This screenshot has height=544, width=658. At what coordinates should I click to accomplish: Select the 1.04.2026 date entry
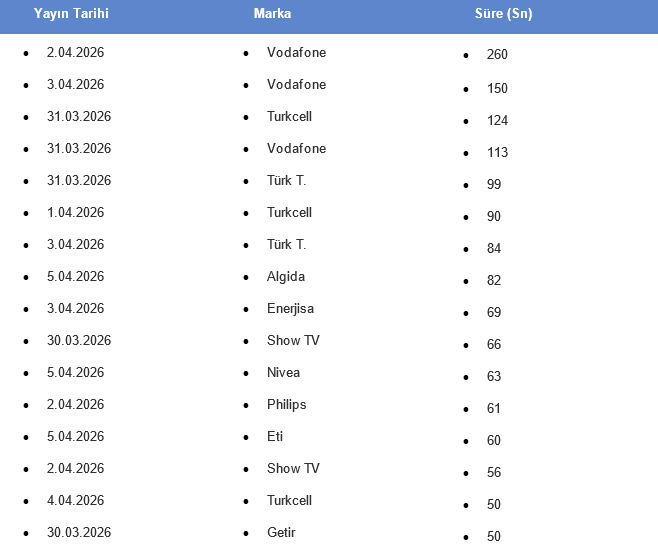click(x=75, y=212)
